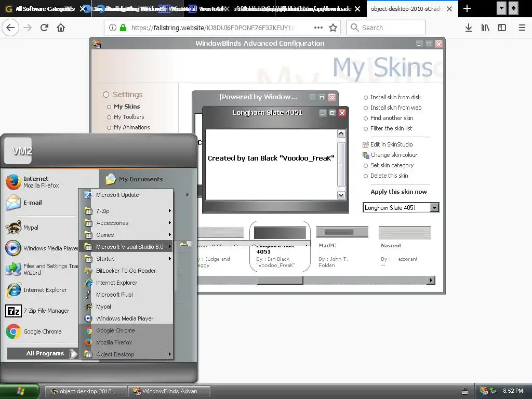Bookmark this page with the star icon
The width and height of the screenshot is (532, 399).
(333, 28)
